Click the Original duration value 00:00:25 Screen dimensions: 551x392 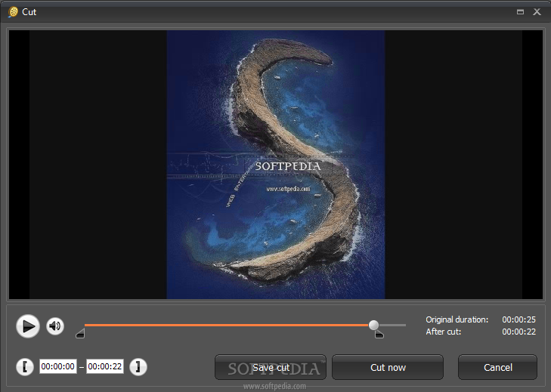[x=518, y=319]
